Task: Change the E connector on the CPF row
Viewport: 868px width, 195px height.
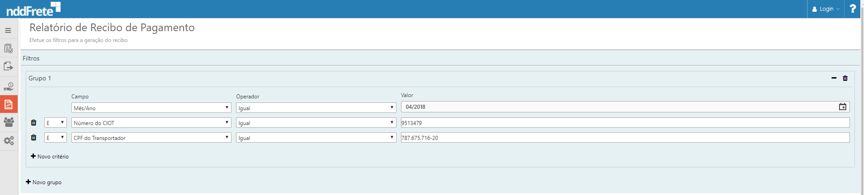Action: point(56,138)
